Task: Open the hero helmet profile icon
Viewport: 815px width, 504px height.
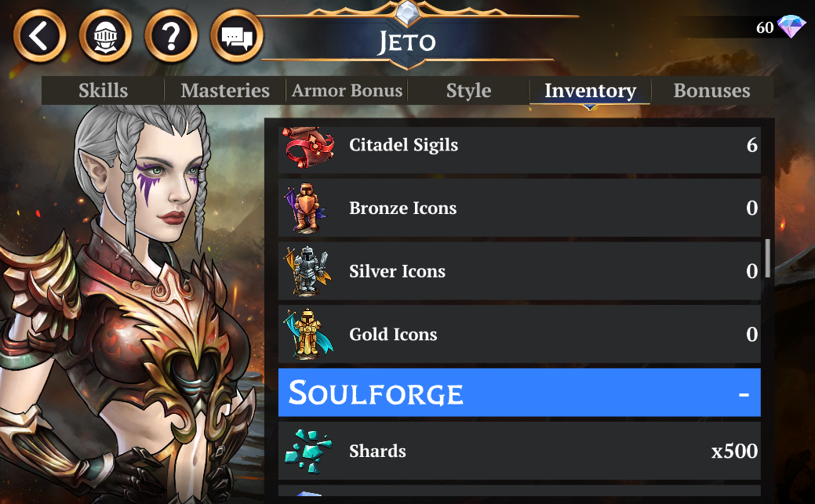Action: pyautogui.click(x=106, y=36)
